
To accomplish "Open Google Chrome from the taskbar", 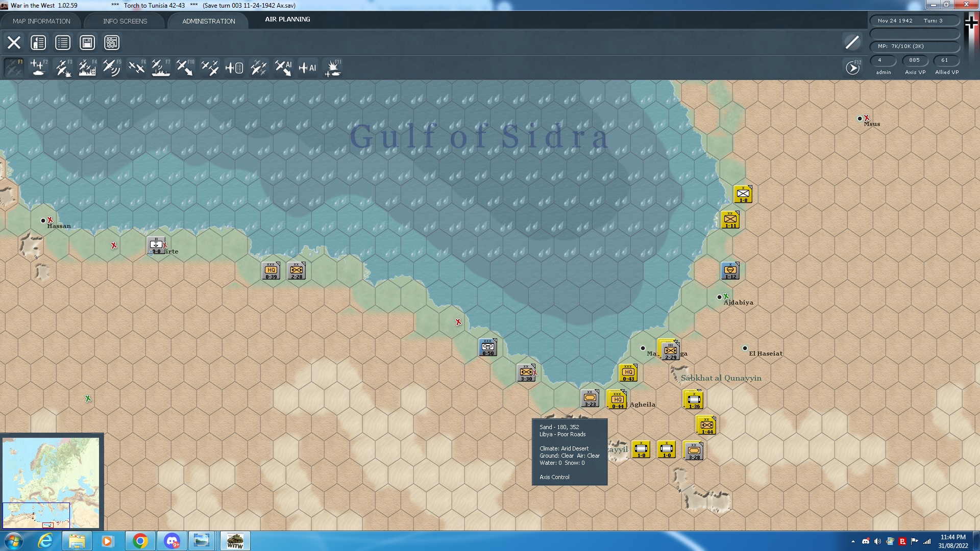I will [x=140, y=541].
